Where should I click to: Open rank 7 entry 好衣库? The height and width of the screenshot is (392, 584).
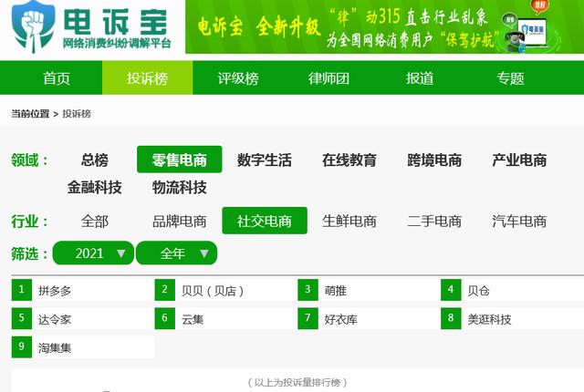tap(369, 319)
